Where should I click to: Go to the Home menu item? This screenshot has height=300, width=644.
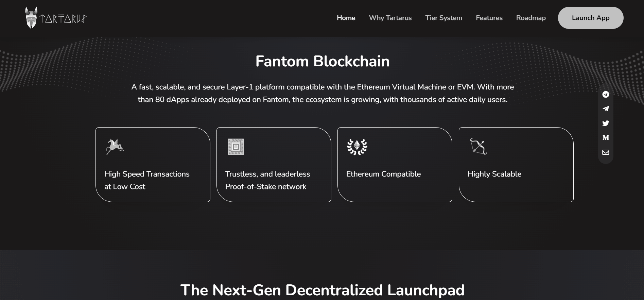tap(346, 18)
